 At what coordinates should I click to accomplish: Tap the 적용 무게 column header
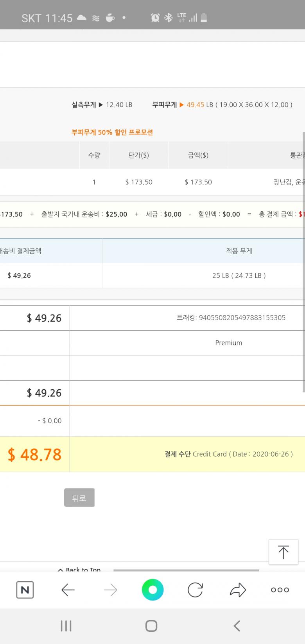coord(239,251)
